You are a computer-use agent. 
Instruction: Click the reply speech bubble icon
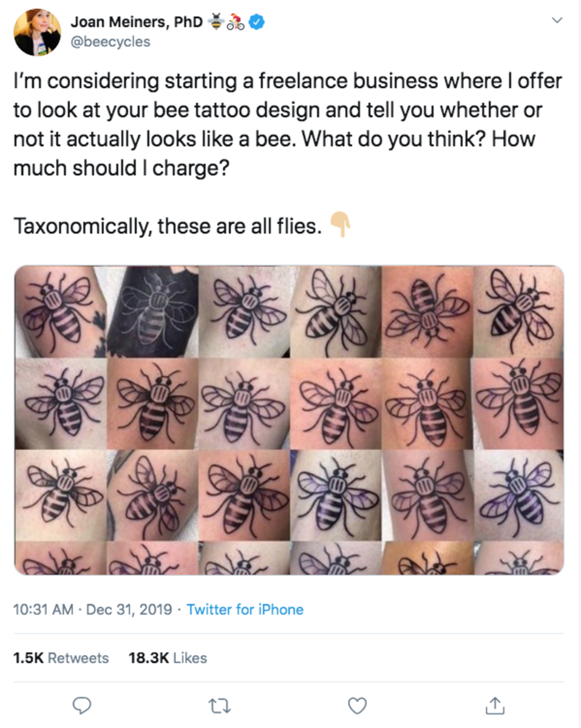[x=81, y=705]
